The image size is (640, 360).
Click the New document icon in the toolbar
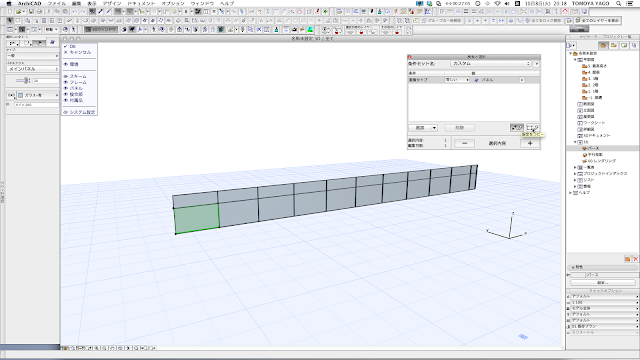click(10, 12)
